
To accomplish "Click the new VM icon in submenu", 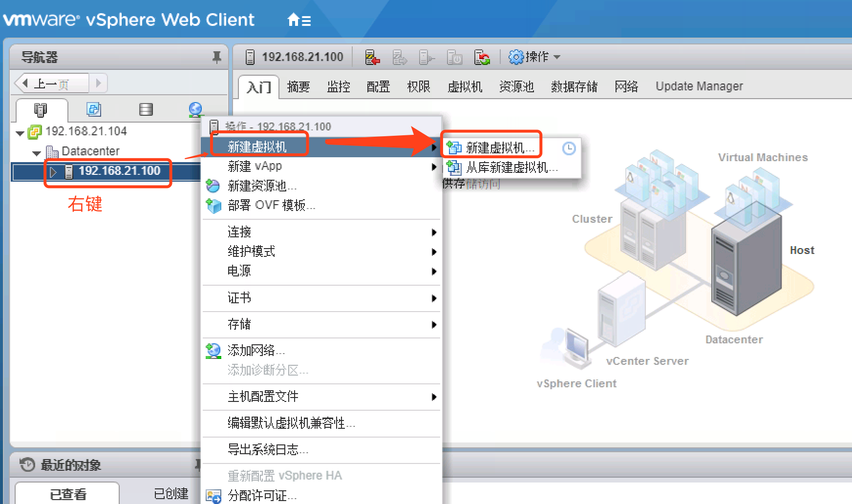I will pyautogui.click(x=454, y=147).
